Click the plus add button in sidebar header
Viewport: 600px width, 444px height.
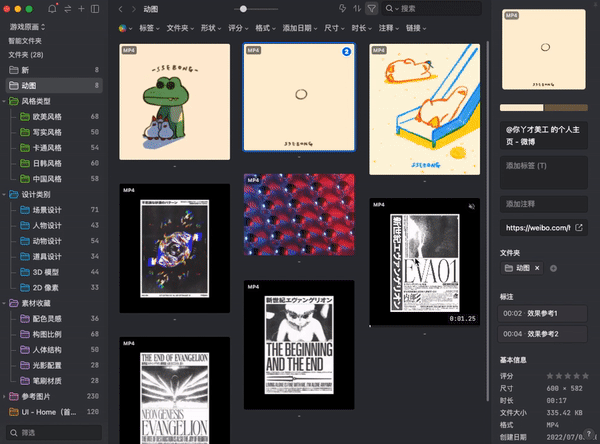tap(81, 8)
